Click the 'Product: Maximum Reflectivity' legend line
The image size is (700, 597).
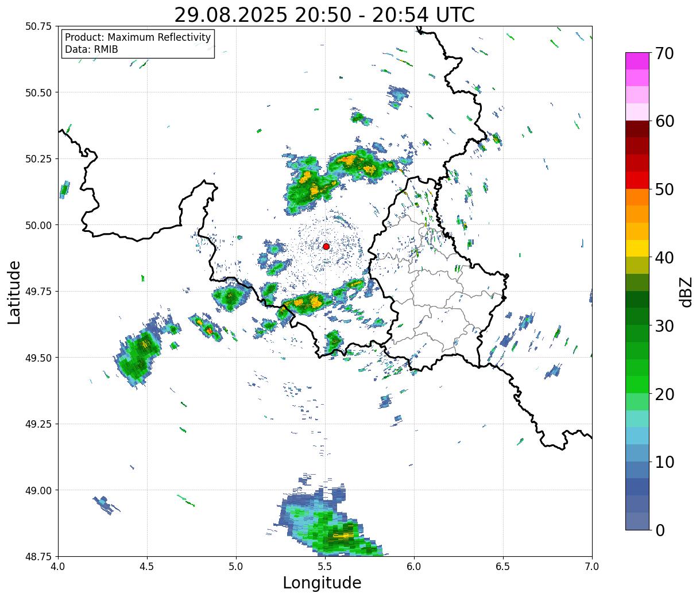coord(138,37)
